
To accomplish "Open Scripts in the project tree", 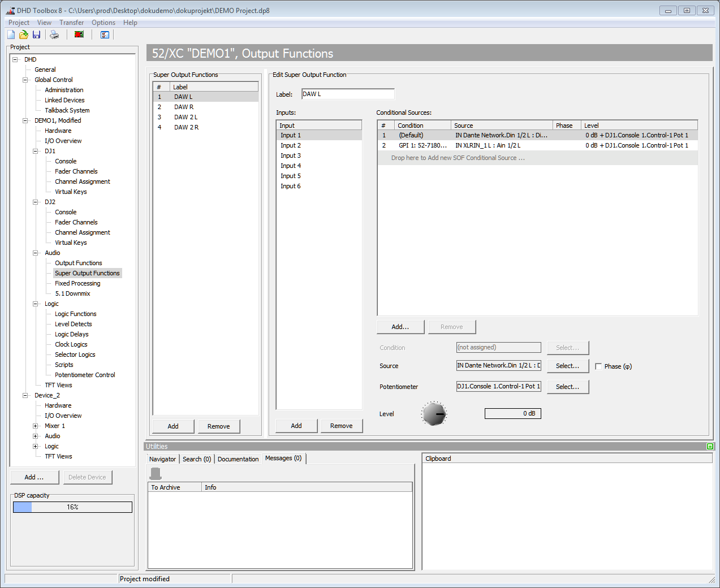I will point(64,365).
